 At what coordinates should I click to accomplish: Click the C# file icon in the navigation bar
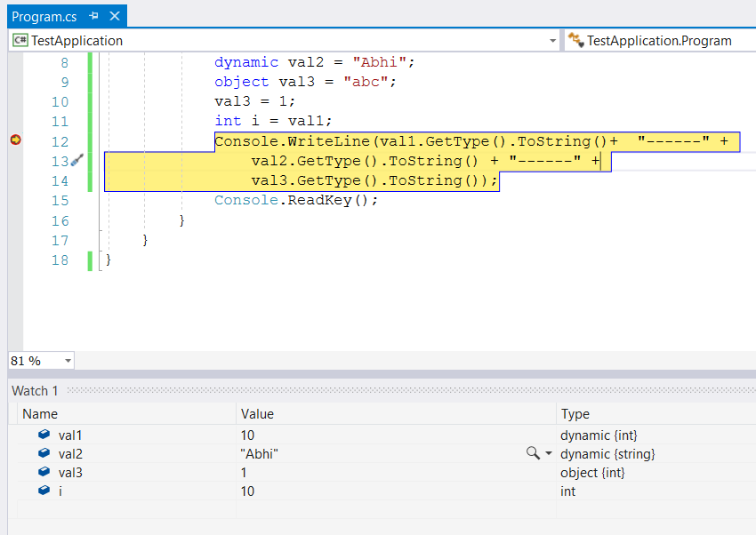point(20,40)
